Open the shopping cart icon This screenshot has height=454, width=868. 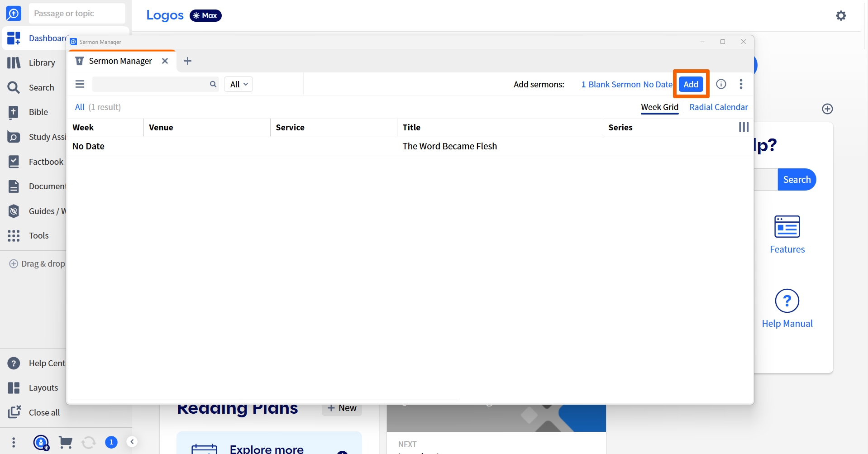(66, 442)
